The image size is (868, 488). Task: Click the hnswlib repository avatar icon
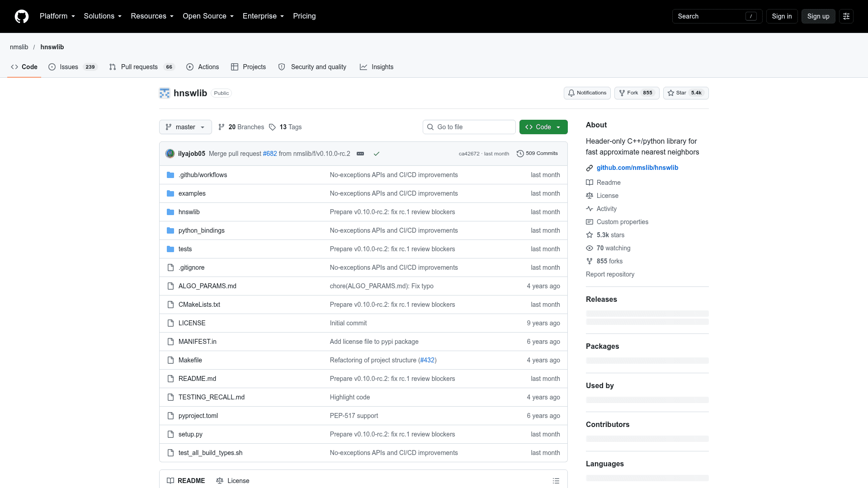(165, 93)
